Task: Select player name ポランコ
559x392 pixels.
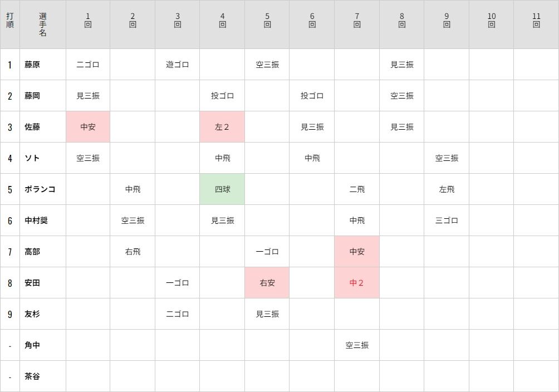Action: pos(40,189)
